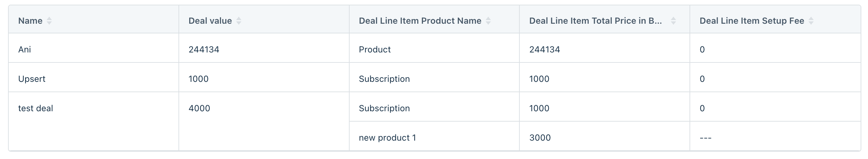Sort by the Deal value sort icon
Screen dimensions: 868x159
[238, 21]
